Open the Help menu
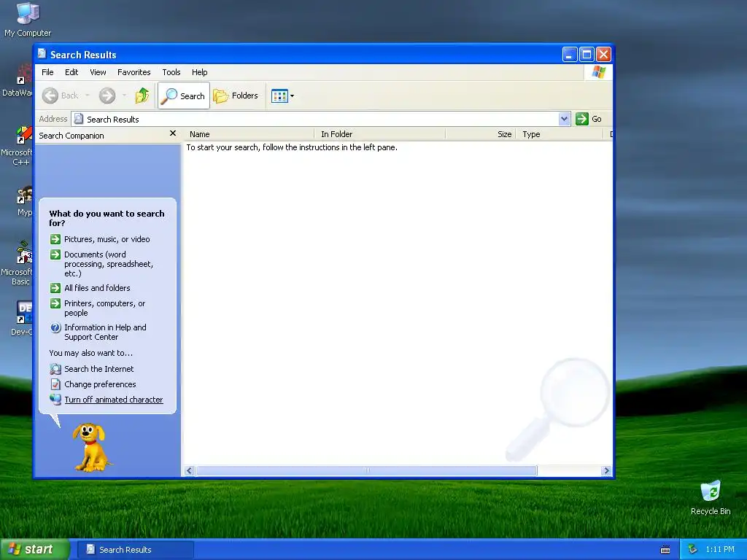 [x=200, y=72]
